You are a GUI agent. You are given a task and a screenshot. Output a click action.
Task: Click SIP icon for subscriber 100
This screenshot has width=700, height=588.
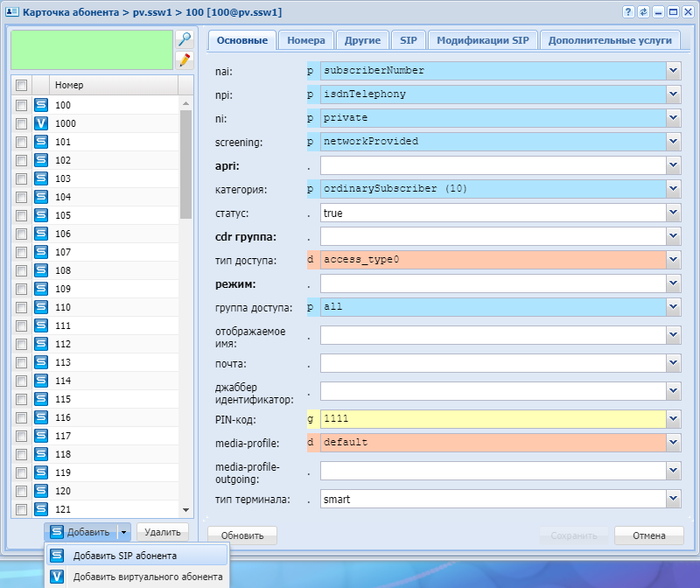click(40, 105)
